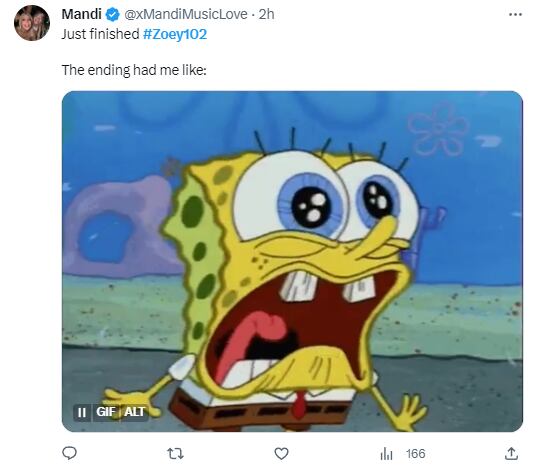Click the @xMandiMusicLove handle
This screenshot has width=538, height=470.
(186, 14)
